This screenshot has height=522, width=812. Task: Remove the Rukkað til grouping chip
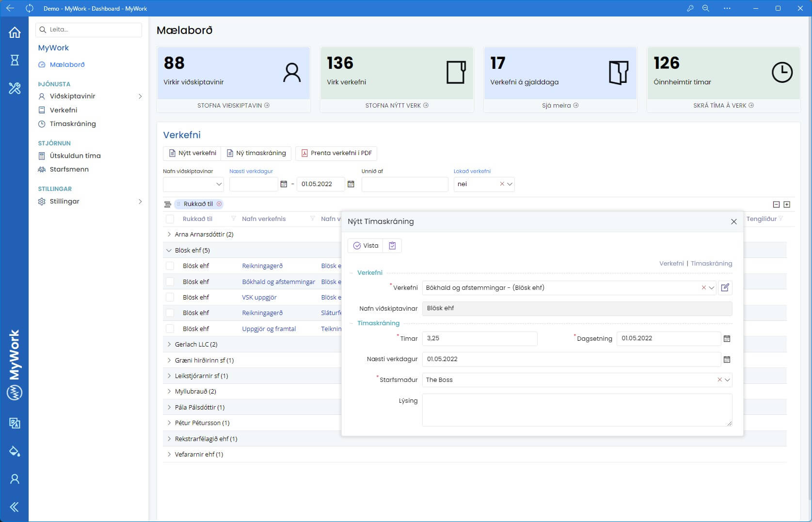pyautogui.click(x=219, y=204)
